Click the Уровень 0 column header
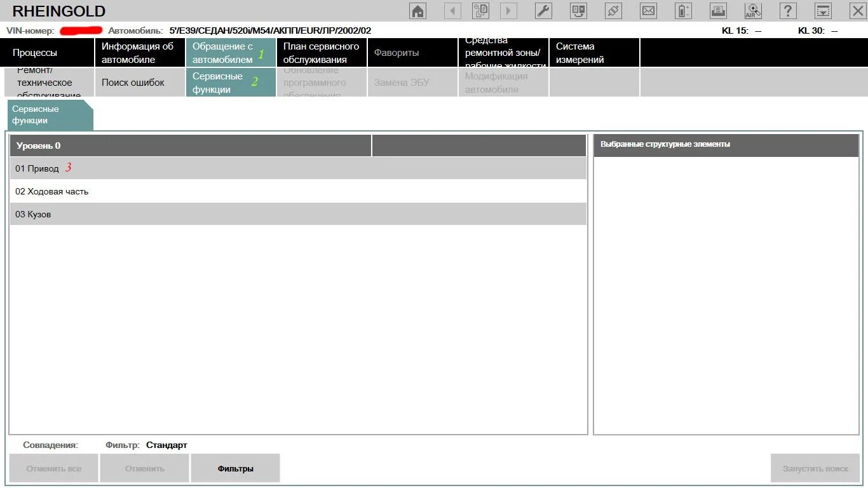868x488 pixels. pos(191,146)
